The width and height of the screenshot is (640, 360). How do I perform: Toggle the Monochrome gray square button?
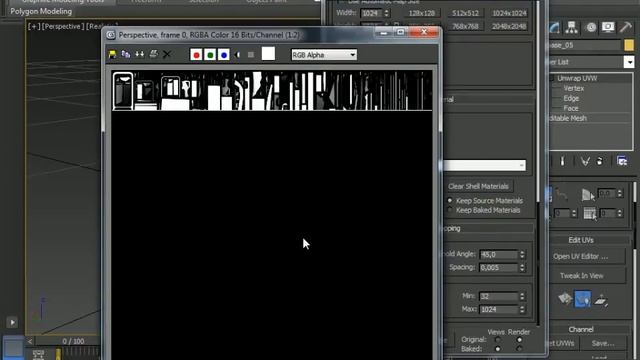pos(251,55)
